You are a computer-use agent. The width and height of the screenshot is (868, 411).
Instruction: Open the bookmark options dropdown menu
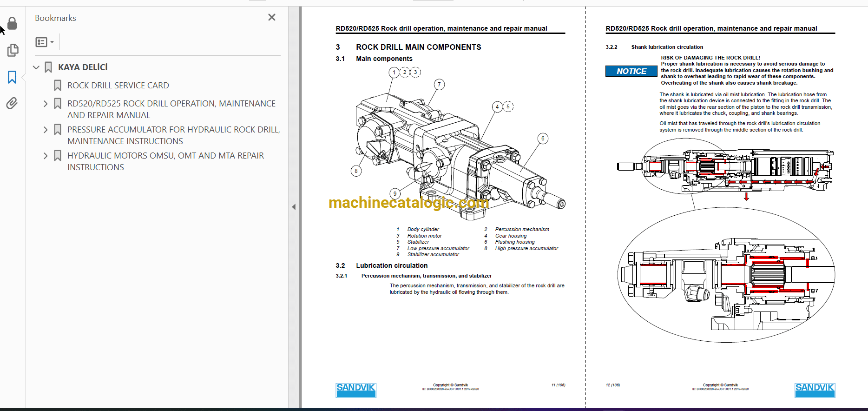45,42
